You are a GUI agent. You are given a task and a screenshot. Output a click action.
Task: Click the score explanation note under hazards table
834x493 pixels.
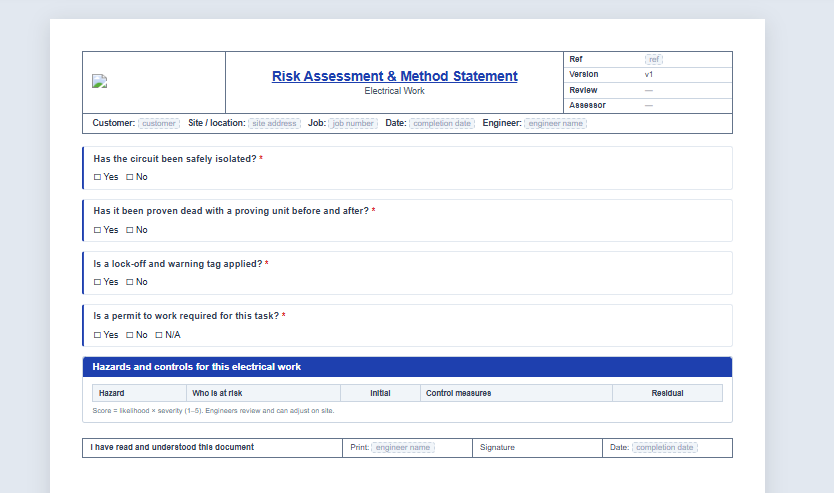213,411
